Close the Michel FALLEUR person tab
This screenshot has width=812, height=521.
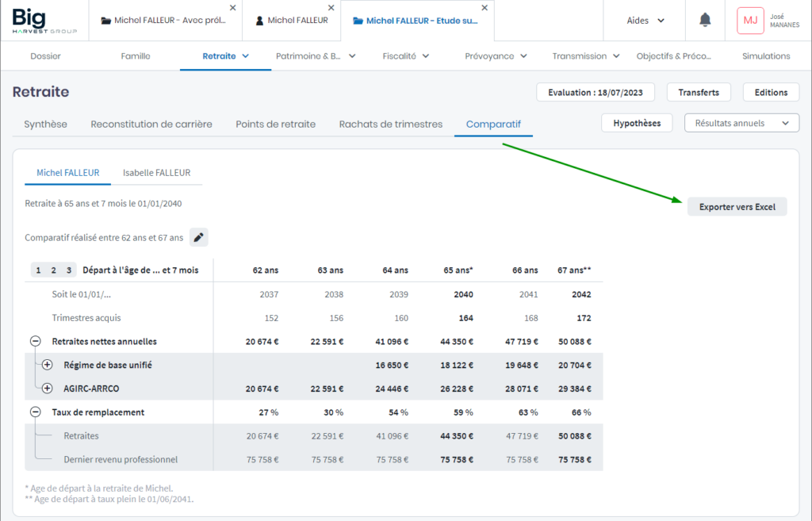(331, 7)
